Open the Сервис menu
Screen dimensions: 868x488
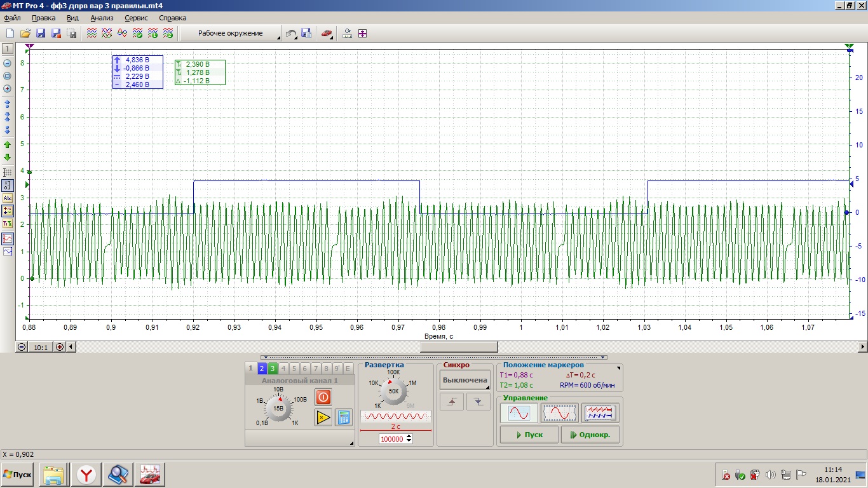[136, 18]
